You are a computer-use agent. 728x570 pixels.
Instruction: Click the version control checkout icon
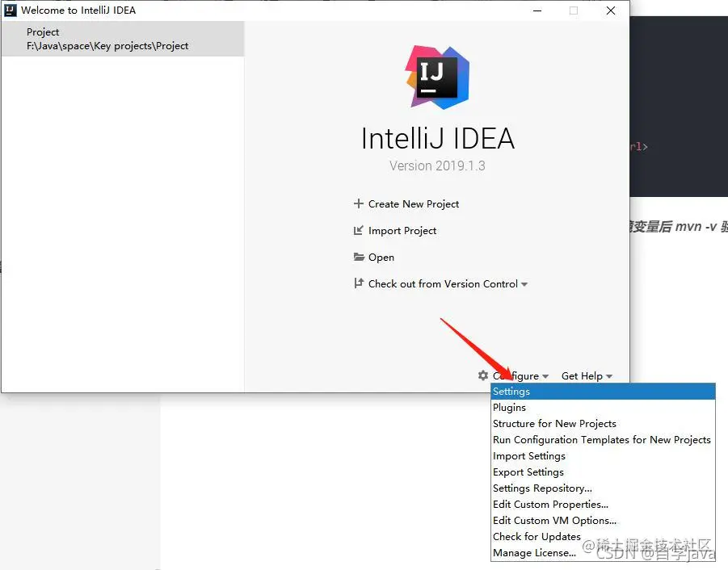[x=359, y=283]
